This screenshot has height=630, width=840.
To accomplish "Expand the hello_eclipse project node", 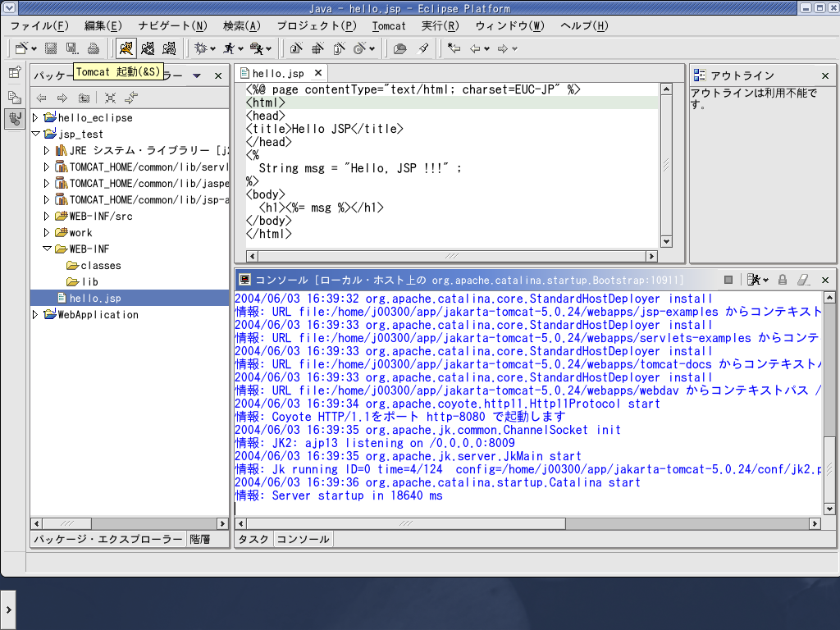I will [35, 117].
